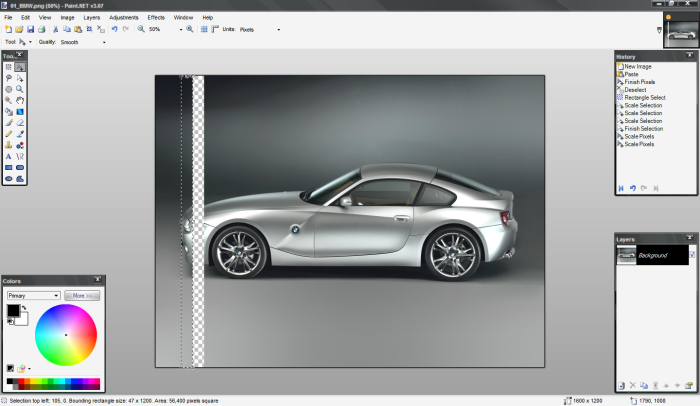Click the More button in Colors

(x=80, y=296)
